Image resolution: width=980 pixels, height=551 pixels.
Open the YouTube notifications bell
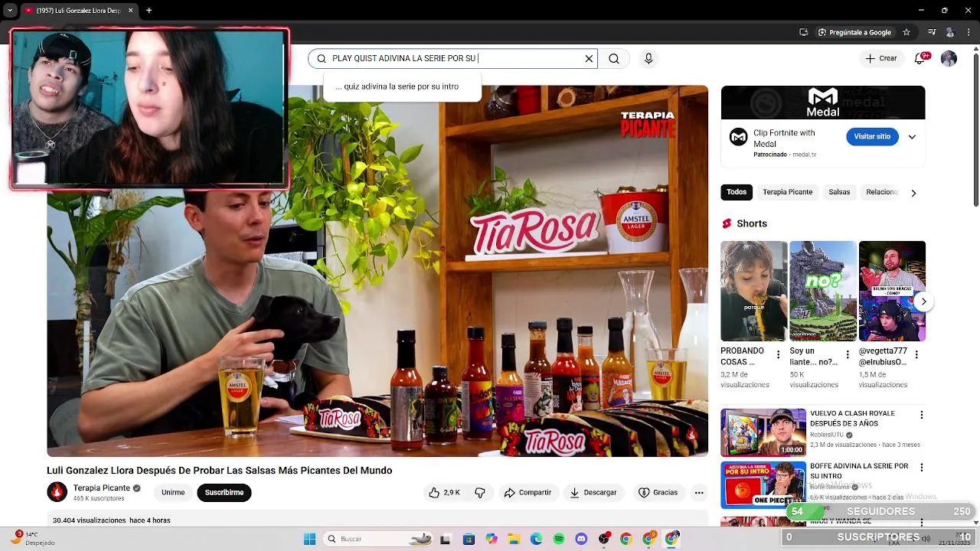(x=920, y=58)
